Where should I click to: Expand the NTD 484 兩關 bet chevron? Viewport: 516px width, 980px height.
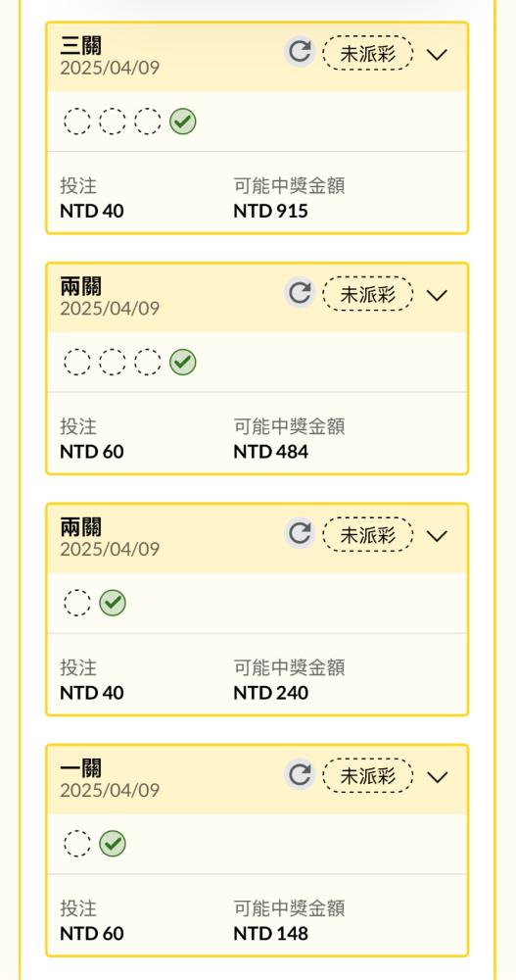pos(437,295)
